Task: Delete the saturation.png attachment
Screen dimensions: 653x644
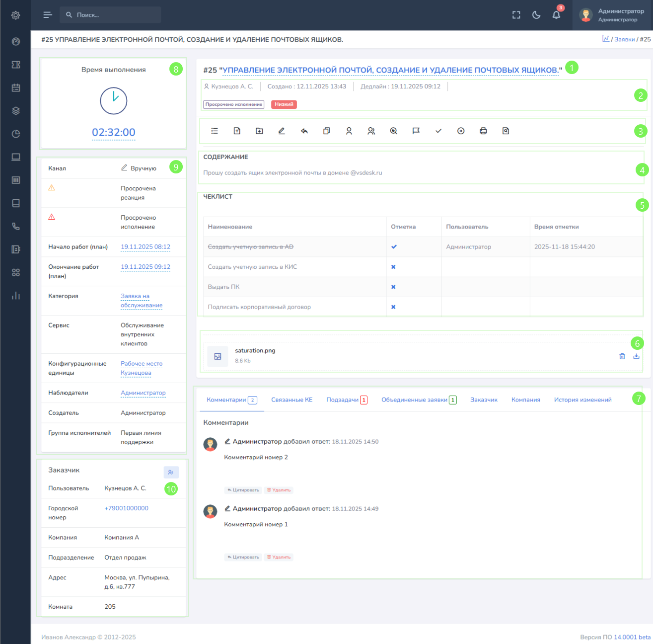Action: pyautogui.click(x=622, y=356)
